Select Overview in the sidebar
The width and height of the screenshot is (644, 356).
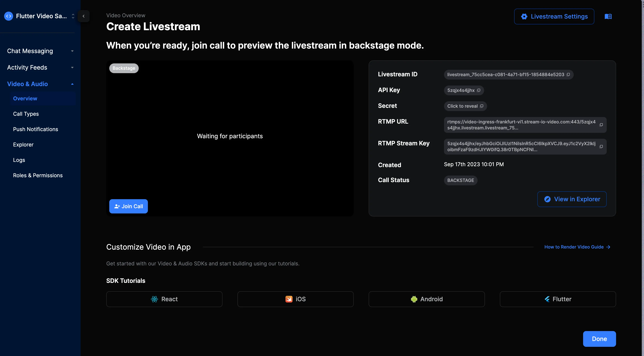click(x=43, y=99)
